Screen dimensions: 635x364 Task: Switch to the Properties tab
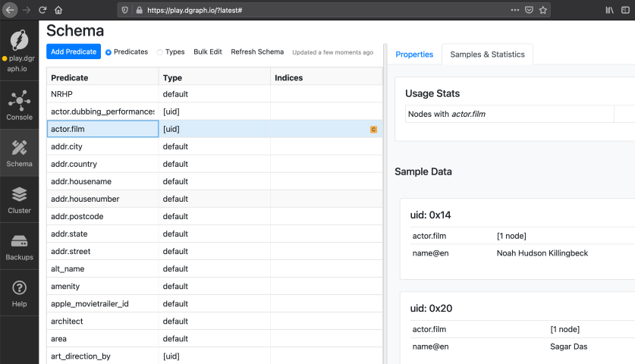[414, 55]
